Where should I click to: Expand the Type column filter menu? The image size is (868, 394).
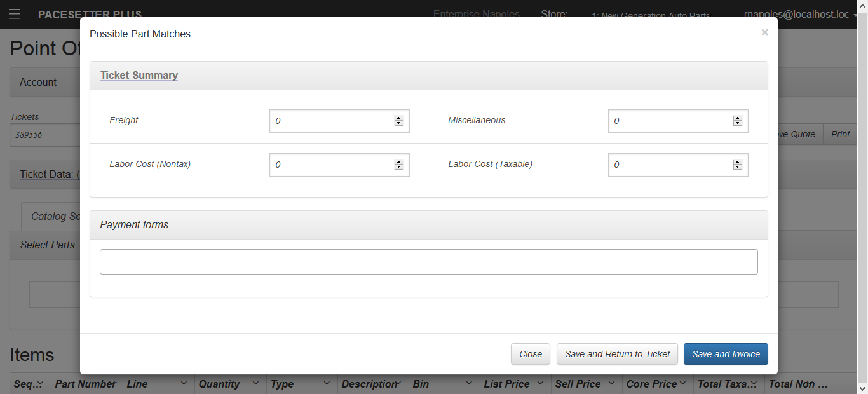pos(327,383)
